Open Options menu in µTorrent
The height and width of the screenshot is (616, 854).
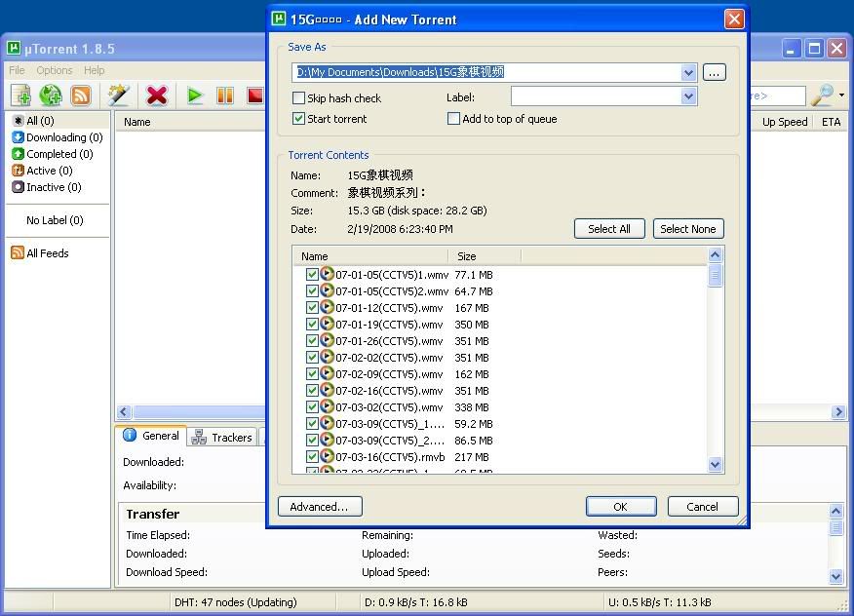55,70
